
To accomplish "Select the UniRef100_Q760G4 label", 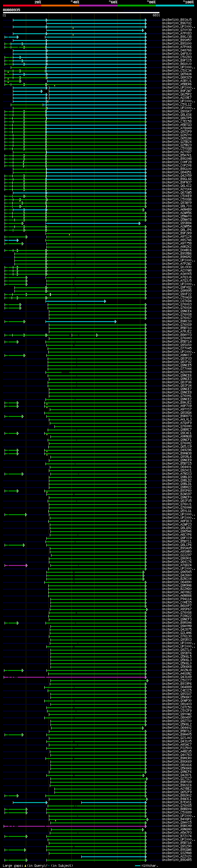I will click(x=177, y=308).
